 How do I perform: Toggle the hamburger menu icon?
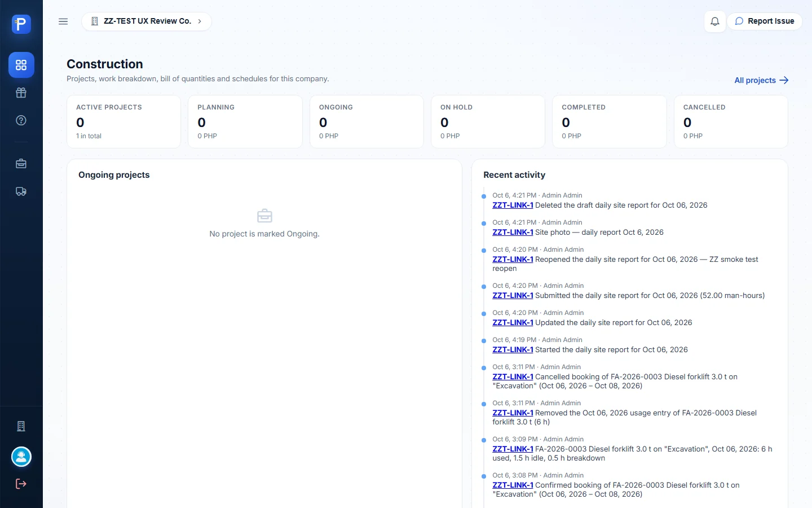63,21
